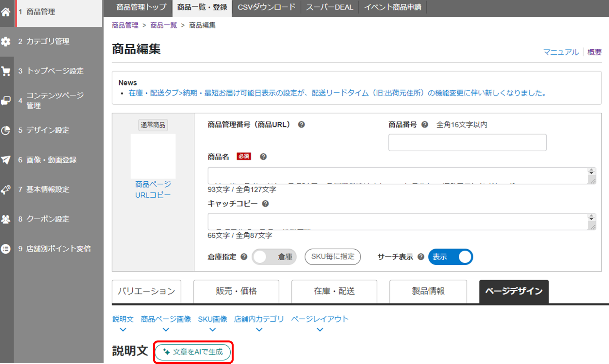Switch to the 在庫・配送 tab
609x364 pixels.
(x=334, y=291)
